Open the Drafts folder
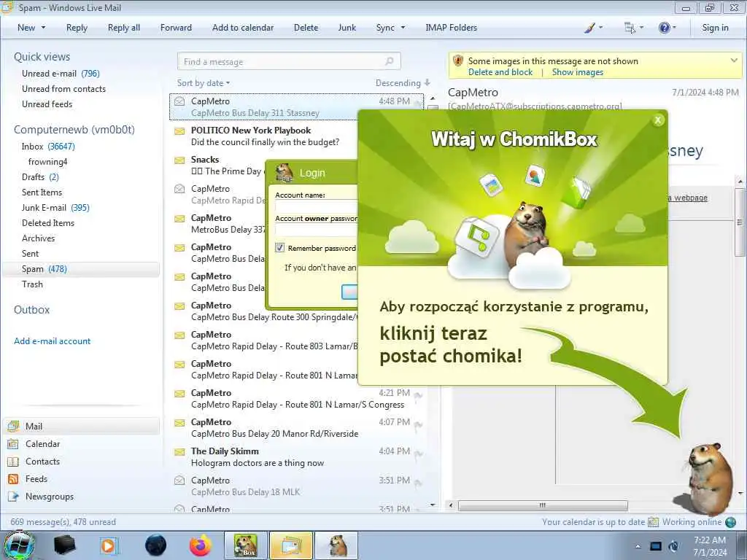This screenshot has height=560, width=747. pyautogui.click(x=40, y=177)
